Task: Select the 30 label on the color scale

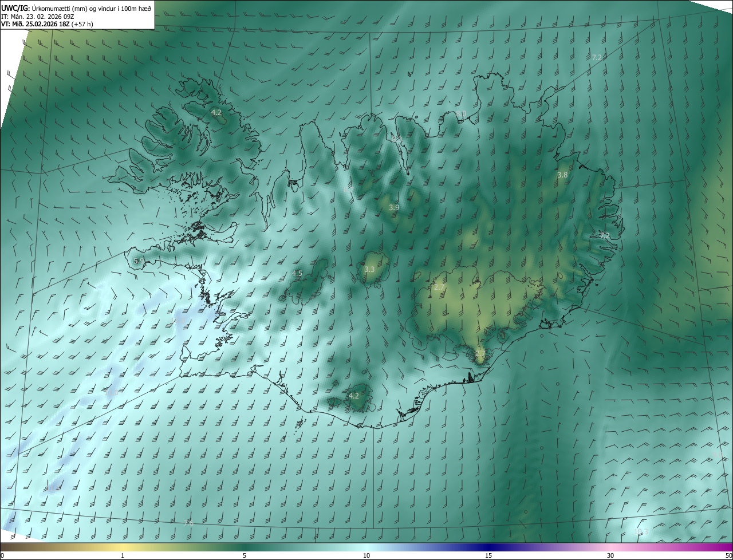Action: pos(610,555)
